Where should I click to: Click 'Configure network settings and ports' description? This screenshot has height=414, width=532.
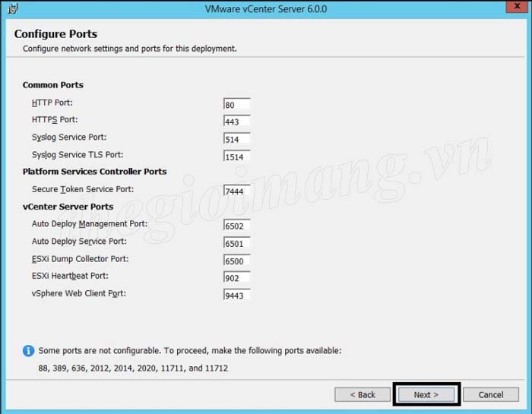(x=130, y=49)
